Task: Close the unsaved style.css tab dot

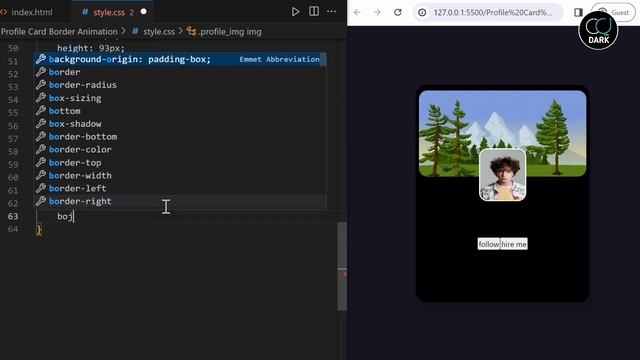Action: coord(144,12)
